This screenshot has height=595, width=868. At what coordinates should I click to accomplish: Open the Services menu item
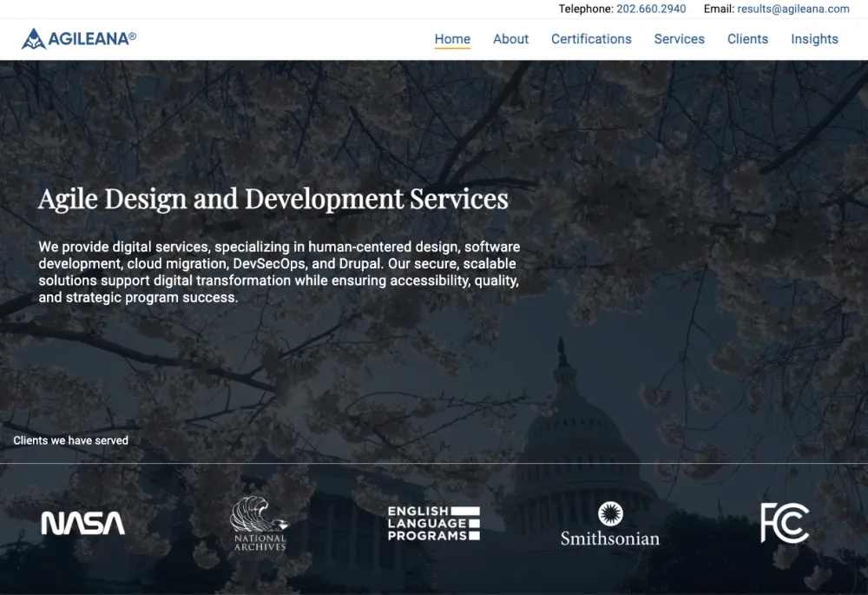679,38
